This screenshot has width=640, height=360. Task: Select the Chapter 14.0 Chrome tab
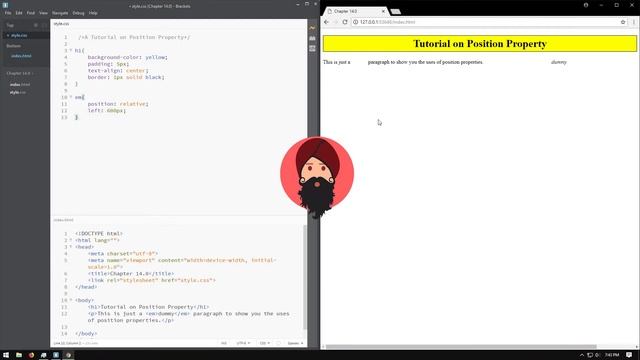point(355,11)
